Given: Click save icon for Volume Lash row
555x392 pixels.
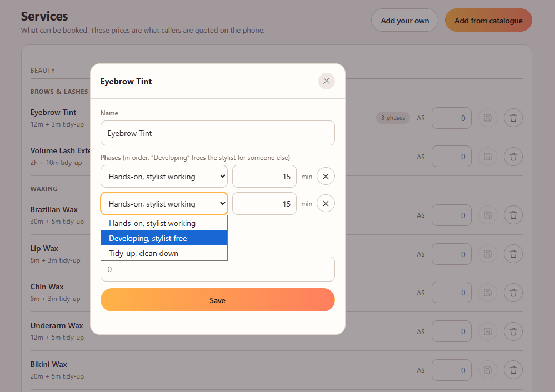Looking at the screenshot, I should pos(487,157).
